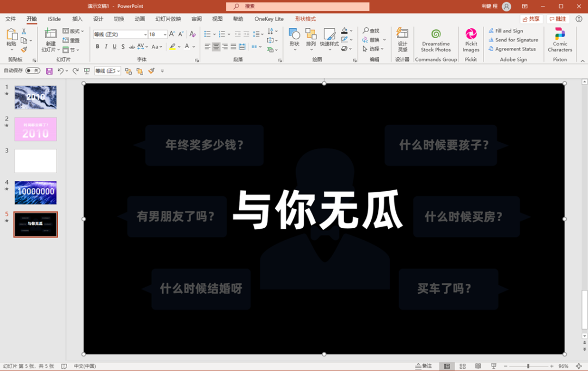Click Fill and Sign
This screenshot has width=588, height=371.
(x=505, y=31)
